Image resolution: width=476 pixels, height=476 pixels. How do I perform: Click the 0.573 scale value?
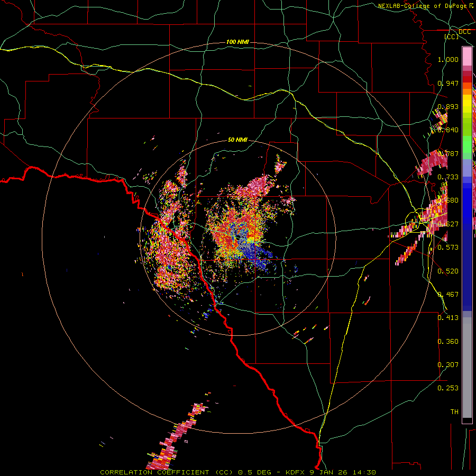click(x=448, y=248)
